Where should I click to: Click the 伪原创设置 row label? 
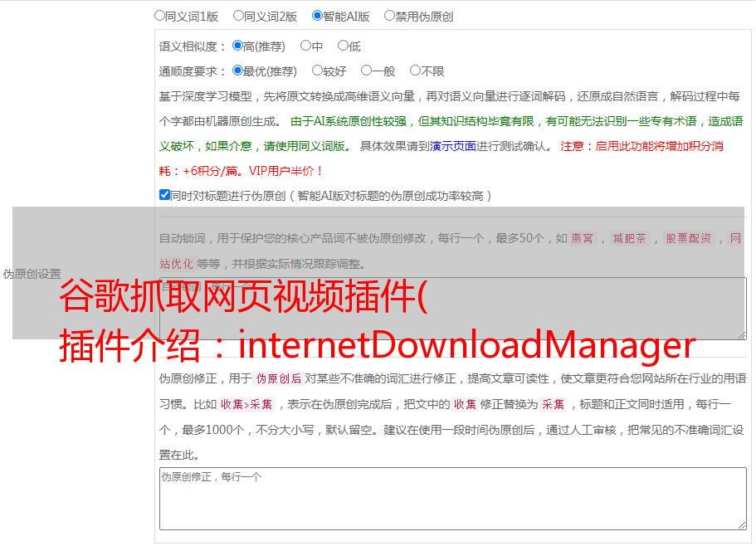[x=32, y=274]
